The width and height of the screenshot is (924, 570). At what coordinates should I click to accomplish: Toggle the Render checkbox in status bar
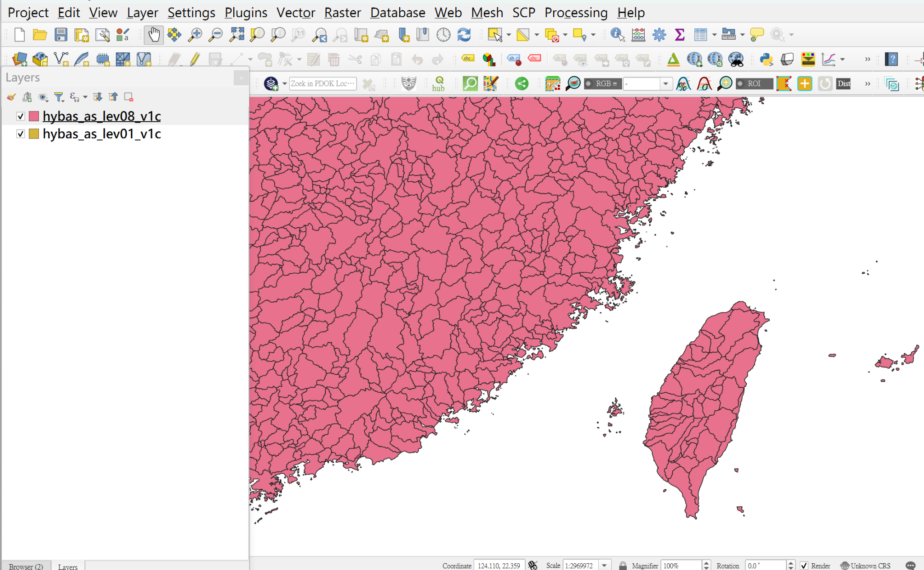[804, 565]
